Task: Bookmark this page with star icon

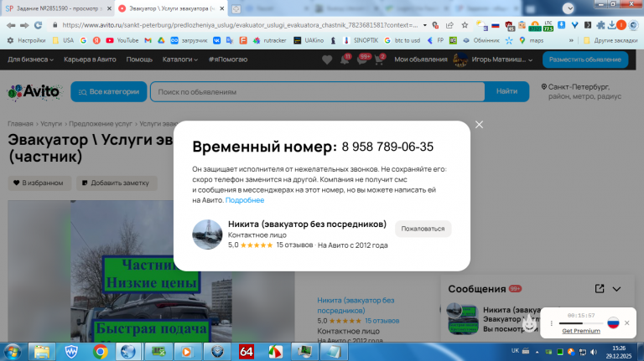Action: click(465, 25)
